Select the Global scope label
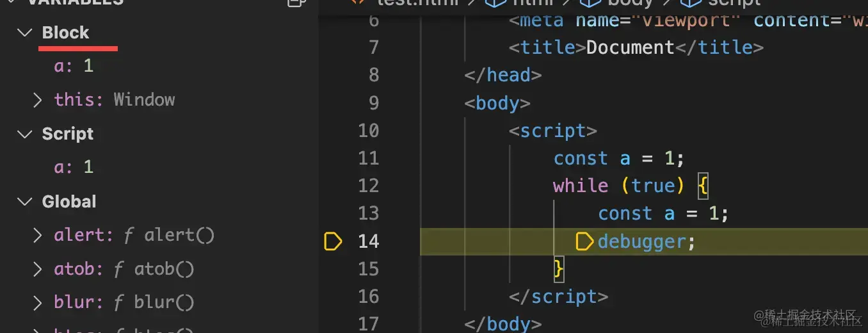Image resolution: width=868 pixels, height=333 pixels. (x=69, y=202)
